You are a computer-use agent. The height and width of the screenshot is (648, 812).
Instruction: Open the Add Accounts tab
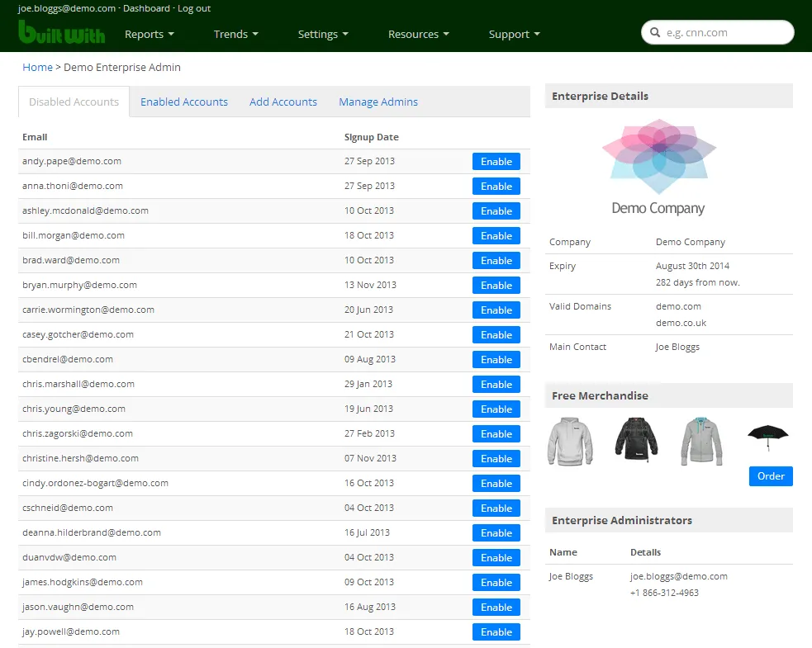(x=283, y=102)
